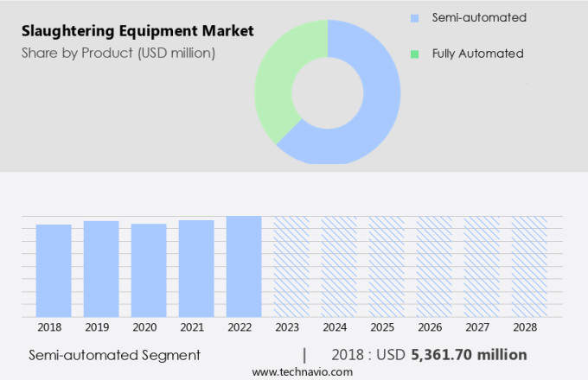Select the solid blue bar for 2019
This screenshot has height=380, width=588.
[x=101, y=269]
